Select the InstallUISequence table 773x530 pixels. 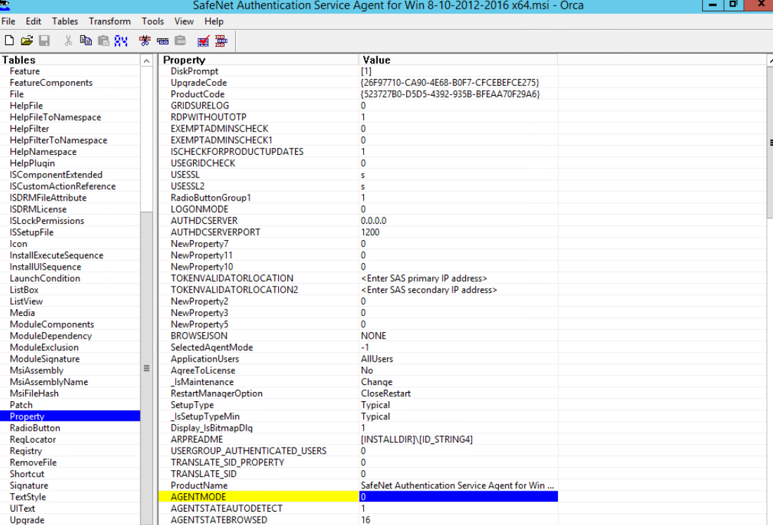pyautogui.click(x=45, y=267)
